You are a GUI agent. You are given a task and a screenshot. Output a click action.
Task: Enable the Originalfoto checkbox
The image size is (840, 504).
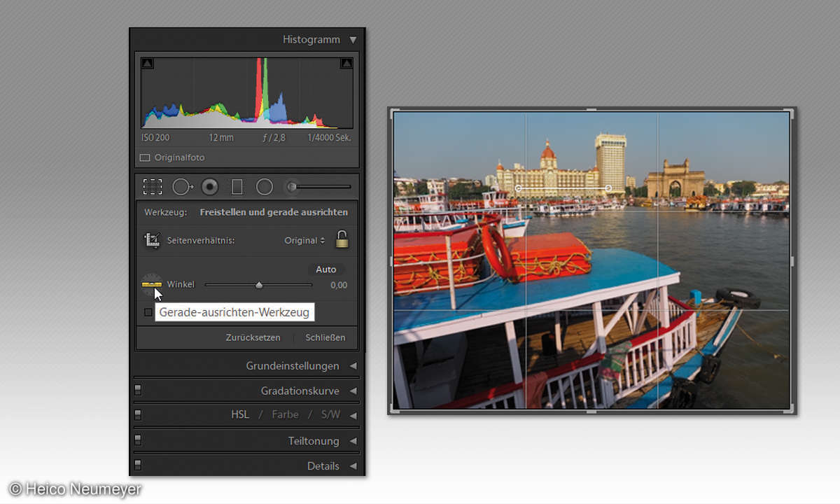coord(145,157)
